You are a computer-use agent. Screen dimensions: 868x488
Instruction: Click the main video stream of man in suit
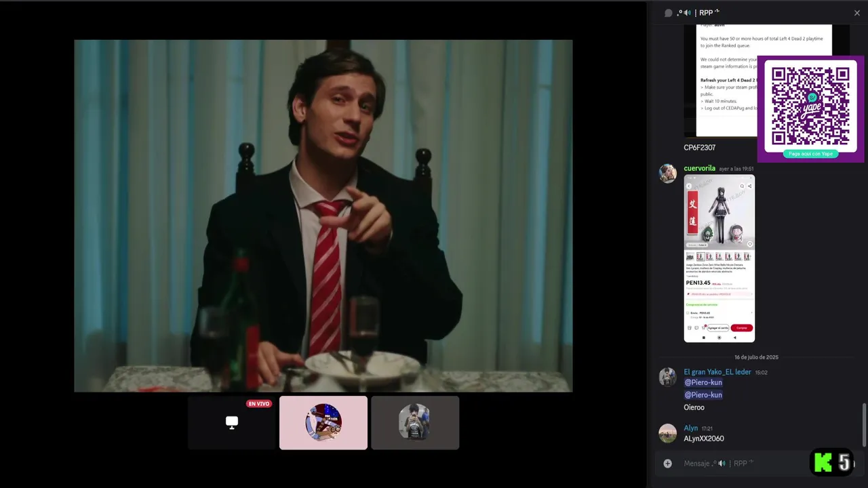pyautogui.click(x=323, y=216)
